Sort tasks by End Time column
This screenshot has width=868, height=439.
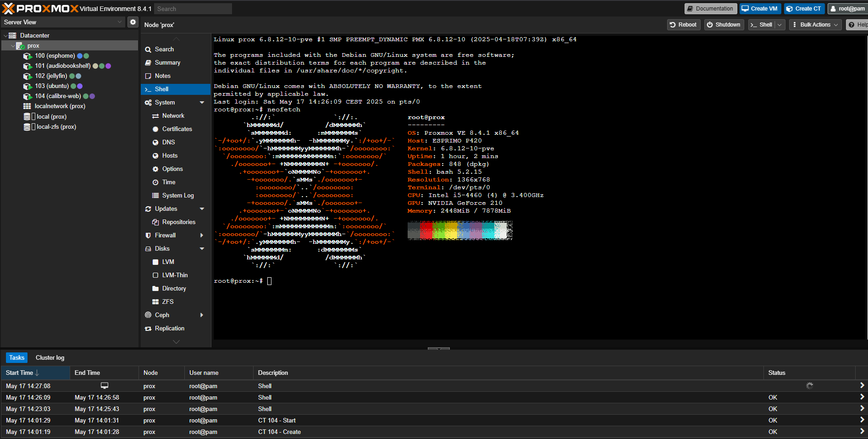coord(104,373)
